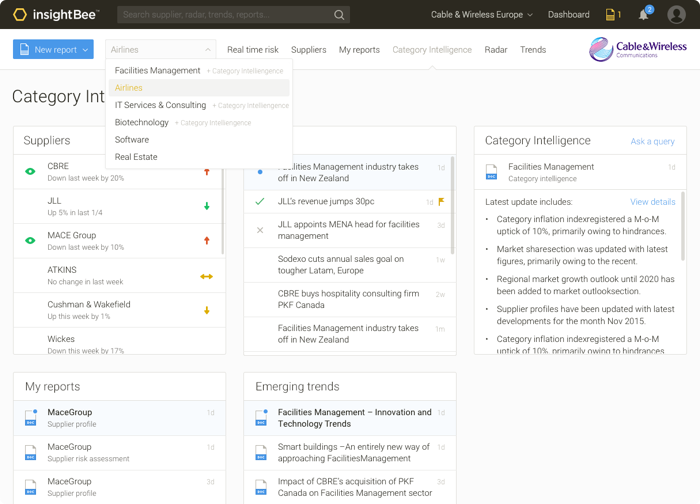Open Cable & Wireless Europe account dropdown

click(482, 15)
